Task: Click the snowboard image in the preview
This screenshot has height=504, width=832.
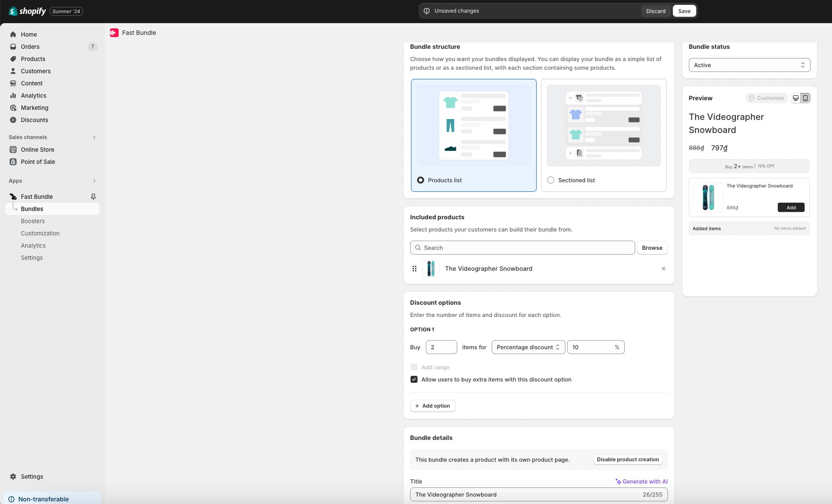Action: (708, 197)
